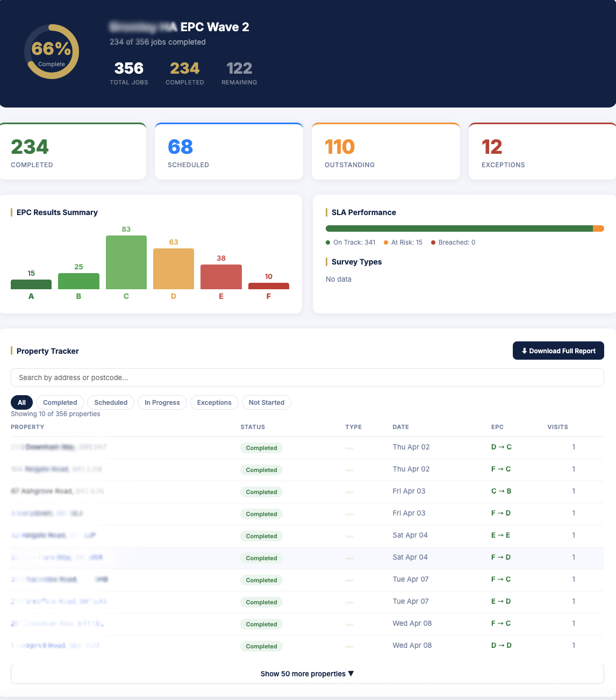Click the download arrow icon in report button

[x=524, y=351]
